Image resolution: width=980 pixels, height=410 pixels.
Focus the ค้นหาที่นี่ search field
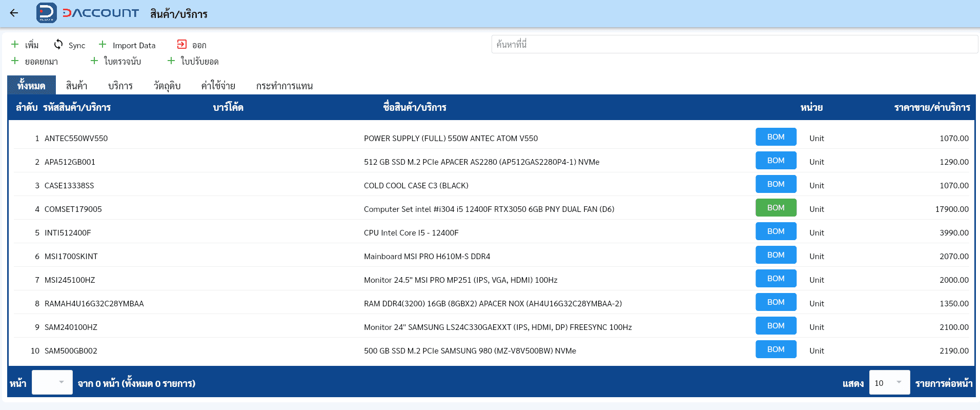[x=734, y=44]
